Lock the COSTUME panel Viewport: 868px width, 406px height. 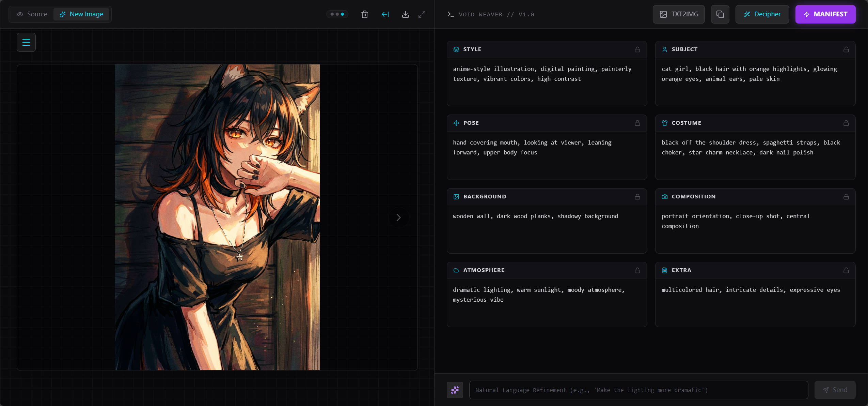point(846,123)
